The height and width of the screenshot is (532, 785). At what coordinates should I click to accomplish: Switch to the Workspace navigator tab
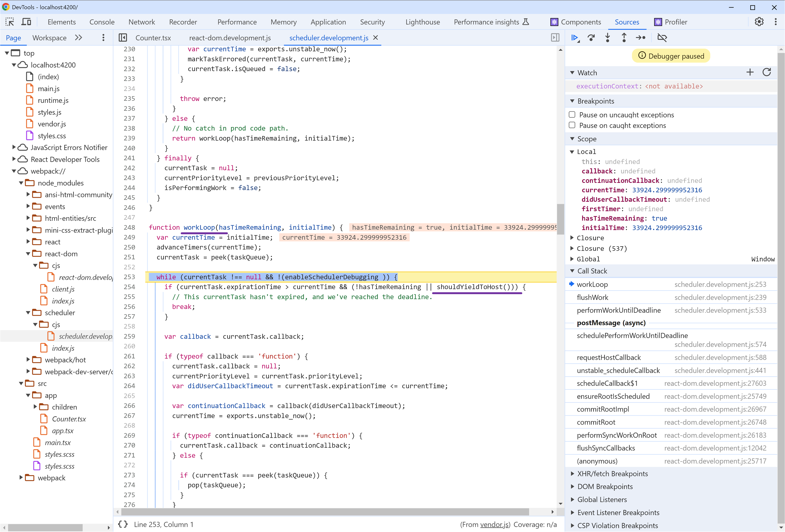[49, 38]
